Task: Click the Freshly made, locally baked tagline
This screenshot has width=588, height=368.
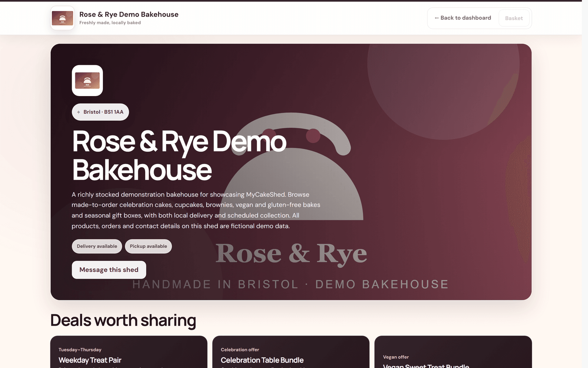Action: coord(110,23)
